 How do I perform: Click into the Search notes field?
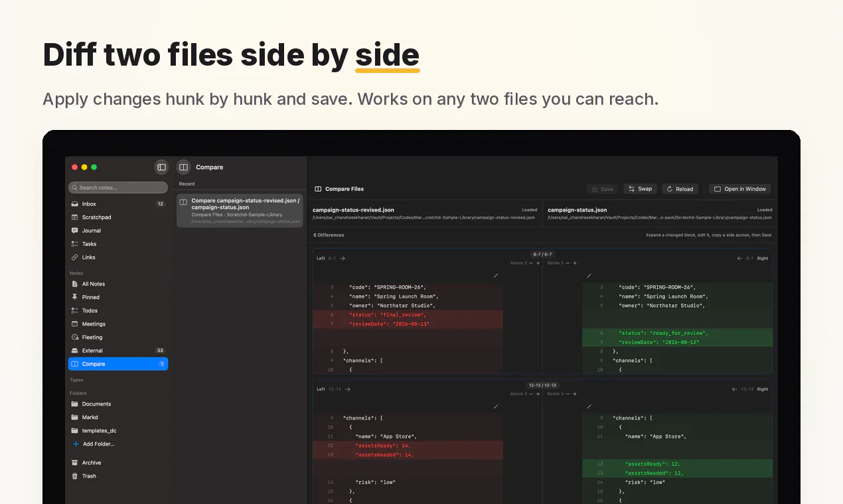(118, 188)
